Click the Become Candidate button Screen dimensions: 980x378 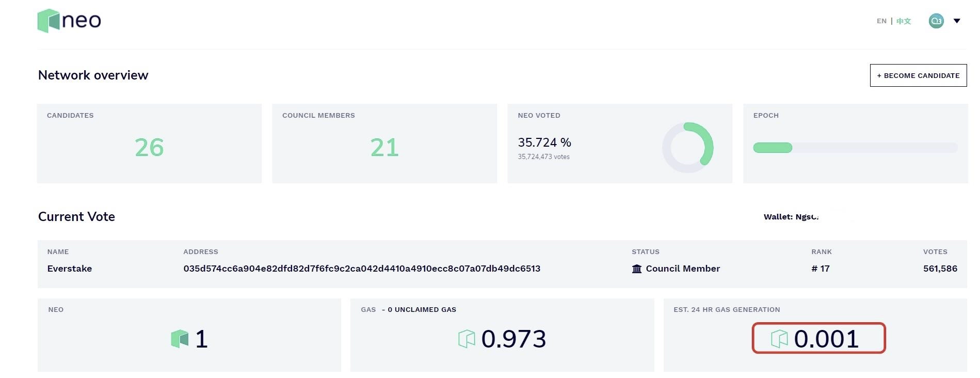[918, 75]
